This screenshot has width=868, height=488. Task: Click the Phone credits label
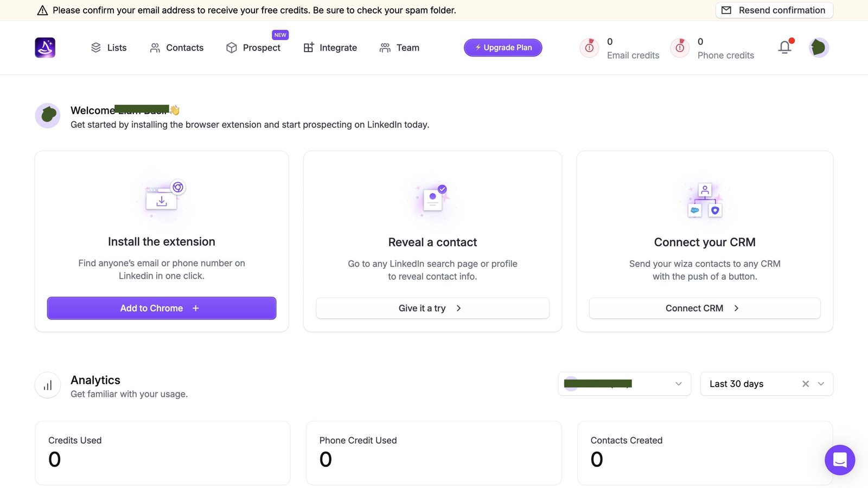coord(726,55)
